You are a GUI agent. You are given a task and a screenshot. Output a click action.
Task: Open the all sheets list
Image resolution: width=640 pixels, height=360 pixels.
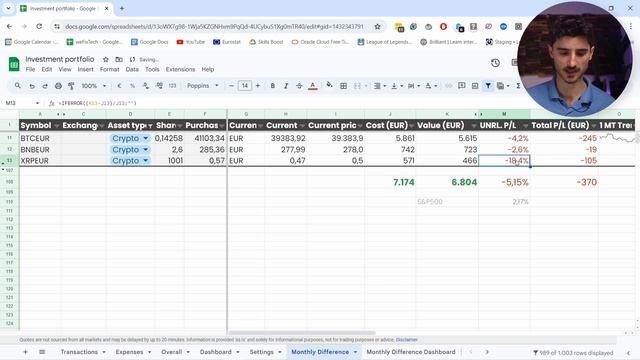pyautogui.click(x=42, y=352)
